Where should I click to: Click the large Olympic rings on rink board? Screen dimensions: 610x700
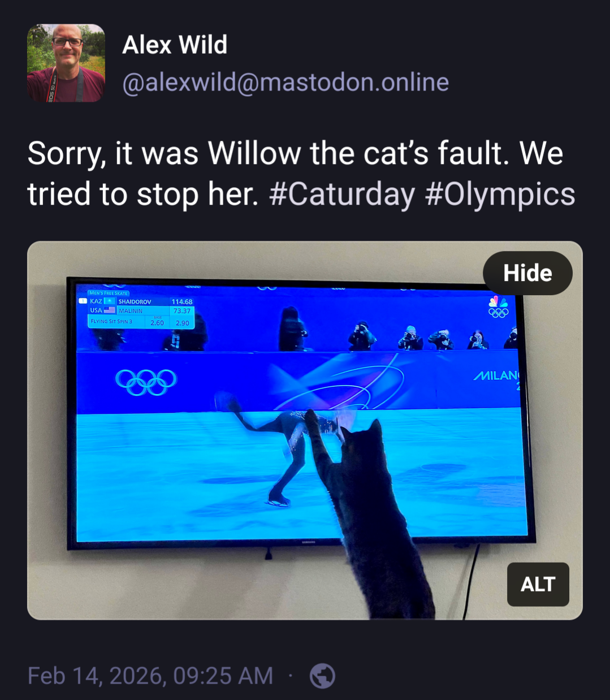pos(146,382)
